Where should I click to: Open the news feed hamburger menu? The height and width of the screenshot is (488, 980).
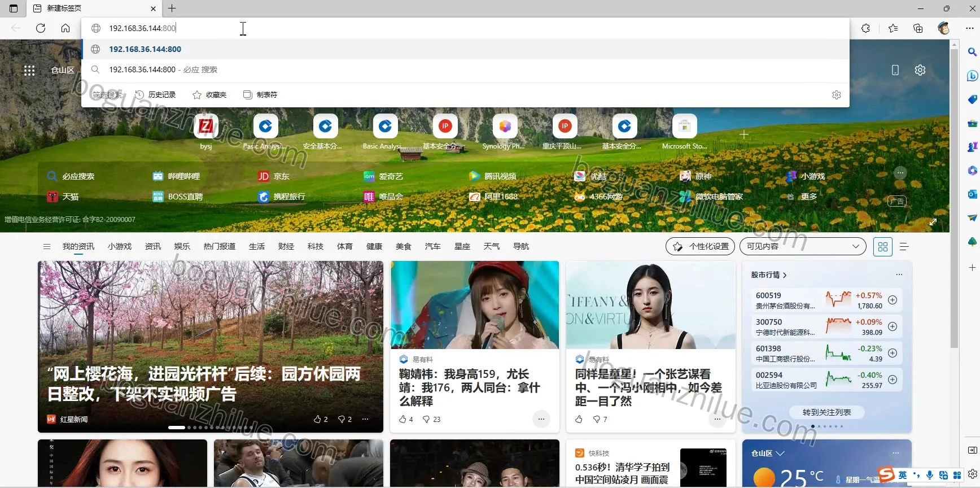point(47,246)
